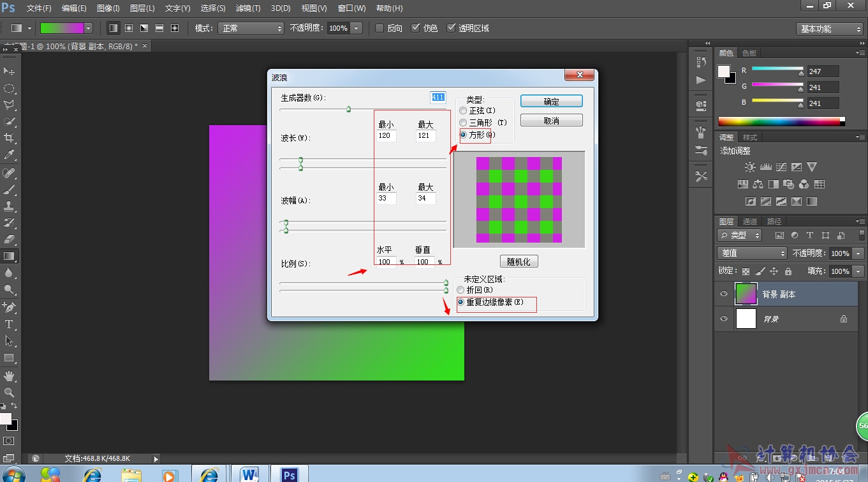
Task: Open the layer blend mode 差值 dropdown
Action: 753,253
